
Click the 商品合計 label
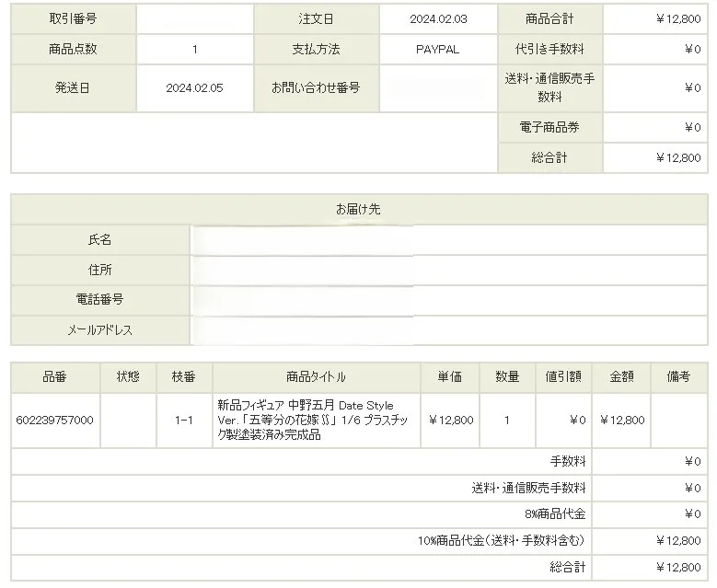(549, 18)
